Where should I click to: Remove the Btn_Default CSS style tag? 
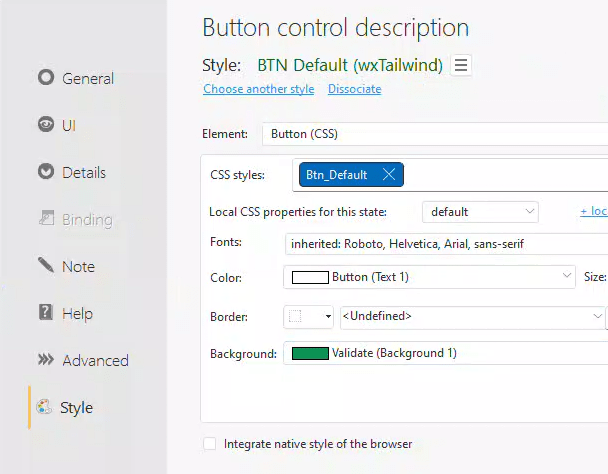(x=388, y=175)
